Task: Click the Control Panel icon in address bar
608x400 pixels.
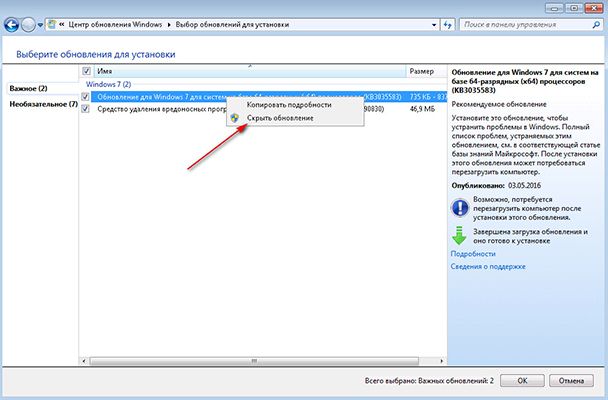Action: (52, 24)
